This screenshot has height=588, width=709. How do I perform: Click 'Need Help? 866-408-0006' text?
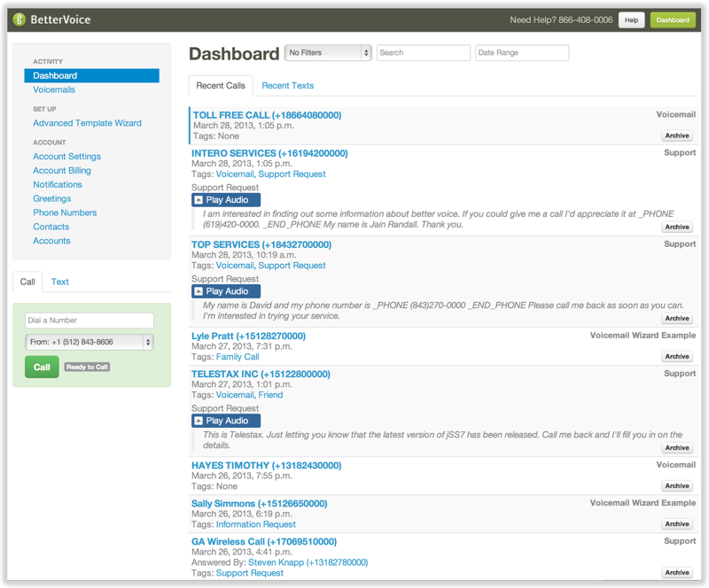point(561,19)
